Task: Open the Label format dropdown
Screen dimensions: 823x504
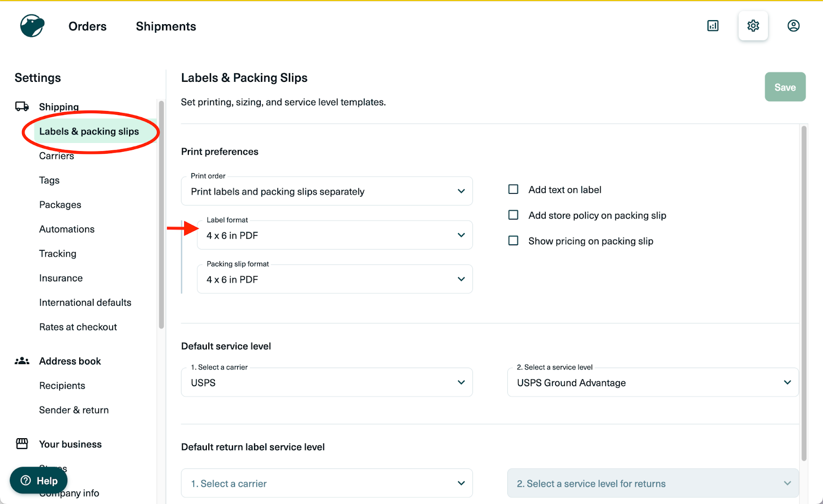Action: pyautogui.click(x=334, y=236)
